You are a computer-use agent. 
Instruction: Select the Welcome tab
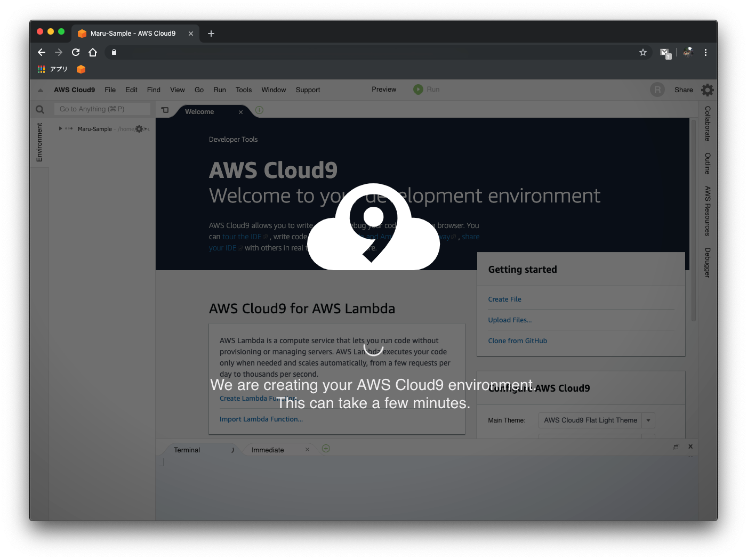[x=199, y=112]
